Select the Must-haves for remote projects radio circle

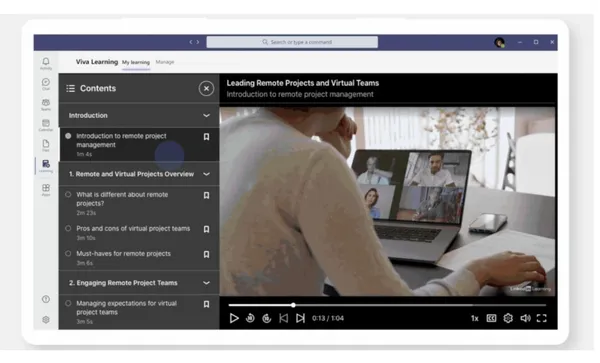click(68, 254)
